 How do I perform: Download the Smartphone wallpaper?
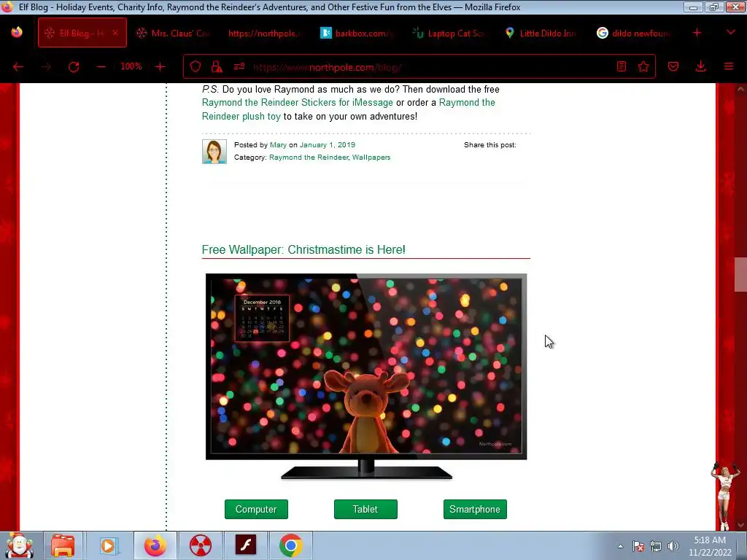pyautogui.click(x=475, y=509)
